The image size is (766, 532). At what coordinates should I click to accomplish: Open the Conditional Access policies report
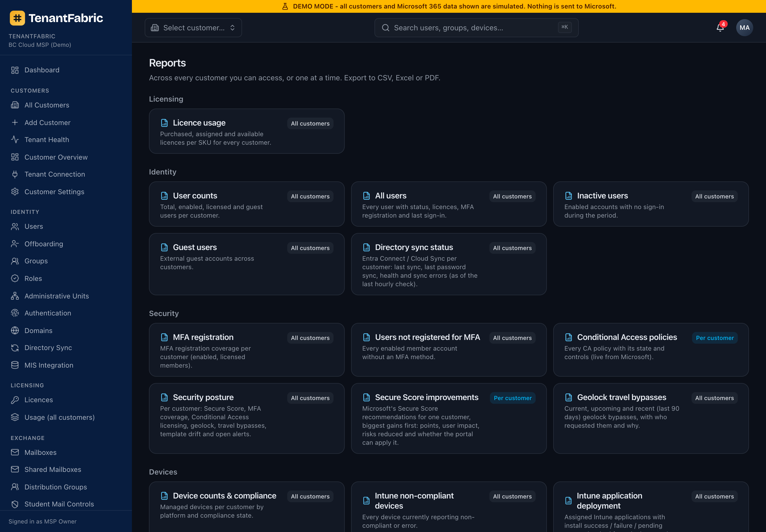[x=651, y=350]
